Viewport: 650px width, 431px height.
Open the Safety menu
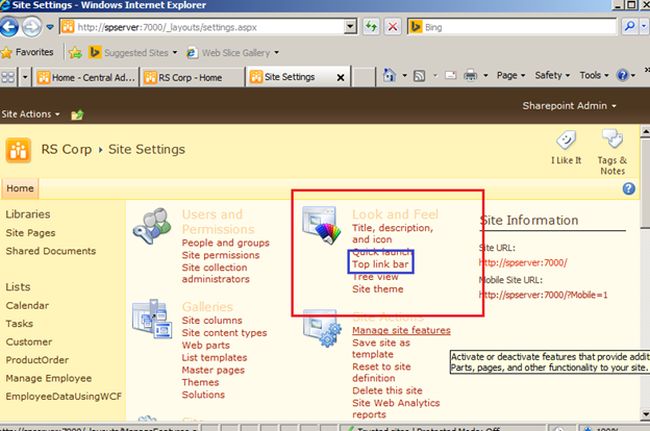(x=552, y=75)
